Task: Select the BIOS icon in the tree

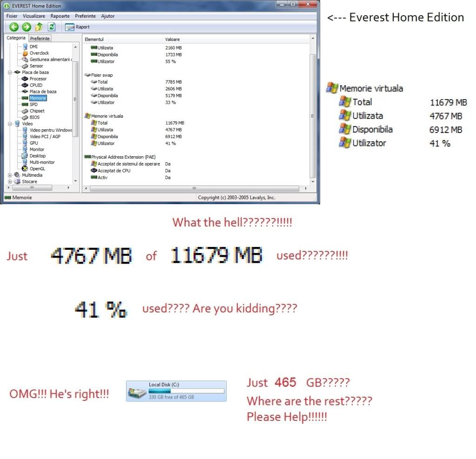Action: (x=25, y=117)
